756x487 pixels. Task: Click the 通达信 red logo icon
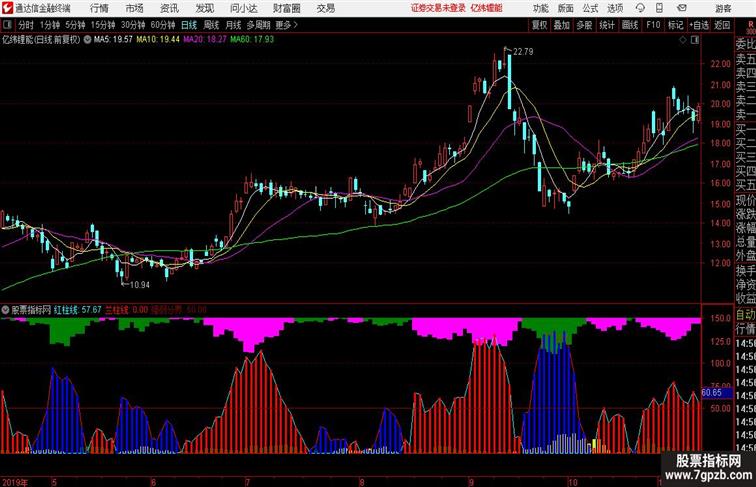[7, 8]
